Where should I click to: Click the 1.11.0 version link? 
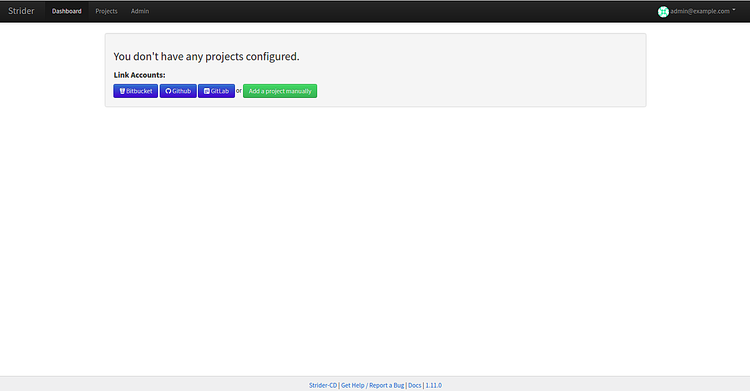coord(434,385)
